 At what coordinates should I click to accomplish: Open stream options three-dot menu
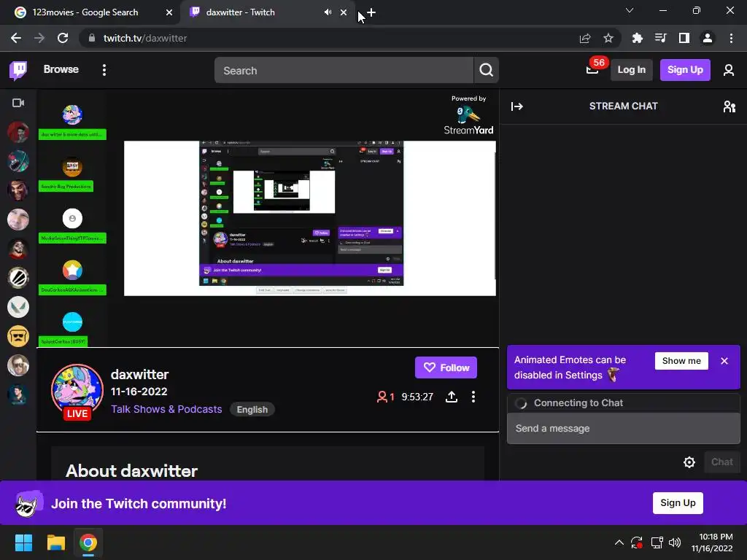pyautogui.click(x=473, y=397)
